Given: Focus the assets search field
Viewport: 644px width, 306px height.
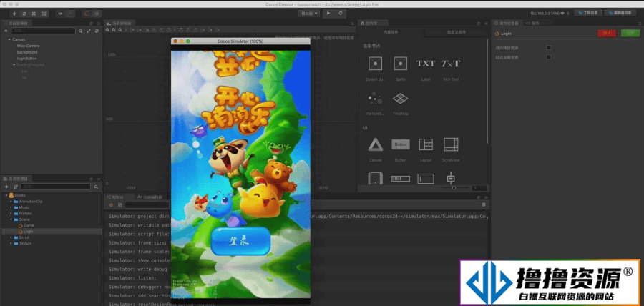Looking at the screenshot, I should point(57,187).
